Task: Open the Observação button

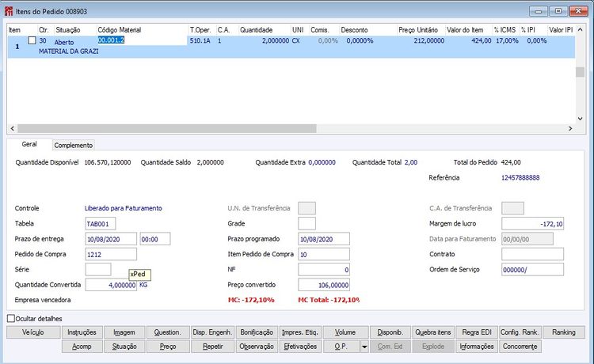Action: click(257, 347)
